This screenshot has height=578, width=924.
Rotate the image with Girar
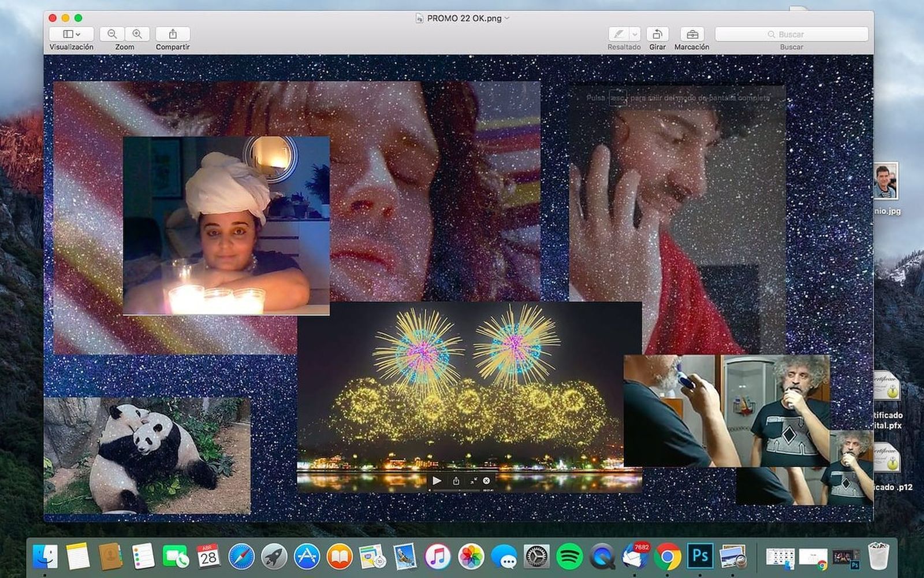(x=657, y=34)
